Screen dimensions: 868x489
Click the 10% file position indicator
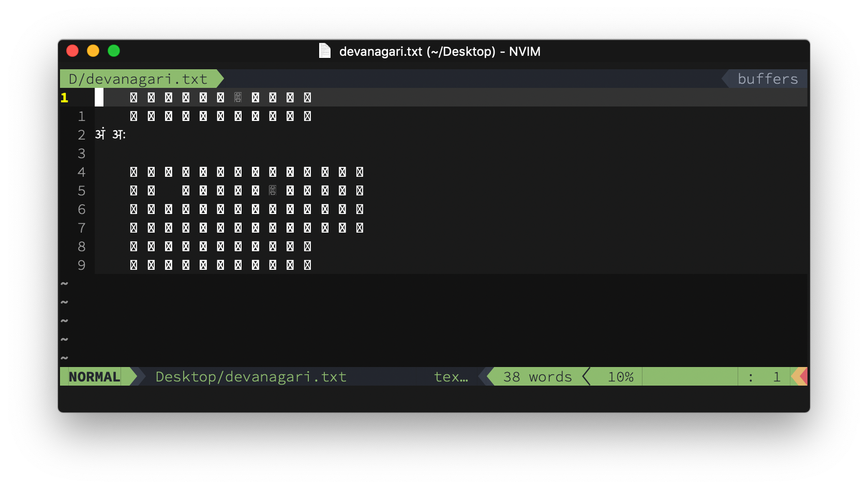click(x=620, y=377)
